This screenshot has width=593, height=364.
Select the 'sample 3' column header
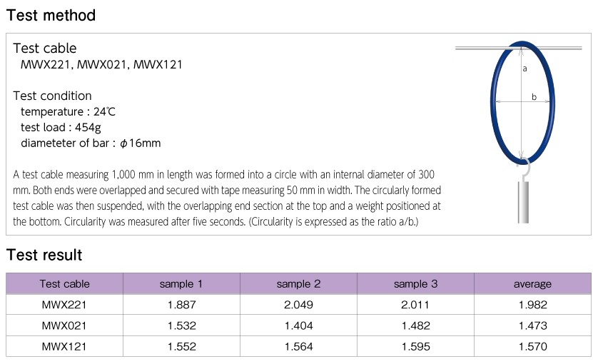tap(415, 284)
